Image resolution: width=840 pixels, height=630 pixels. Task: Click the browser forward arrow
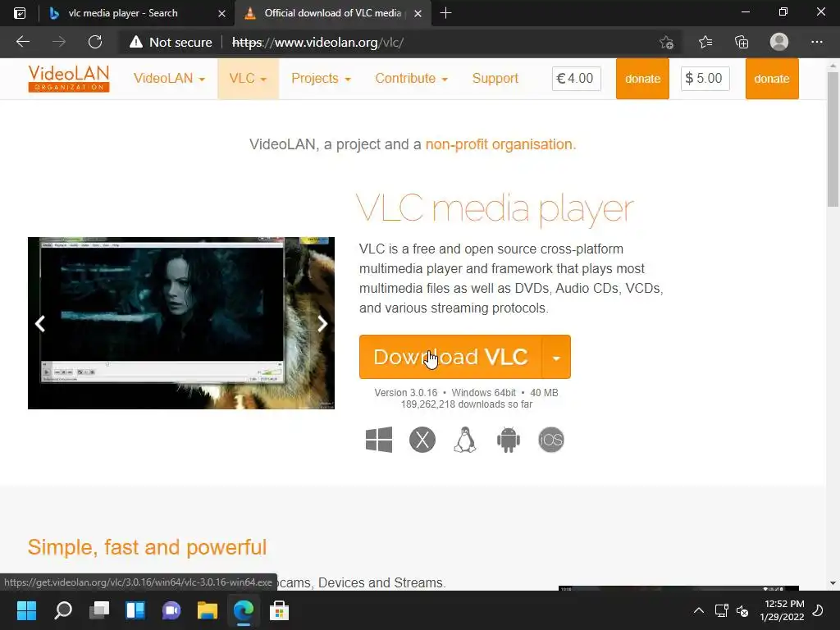[59, 42]
